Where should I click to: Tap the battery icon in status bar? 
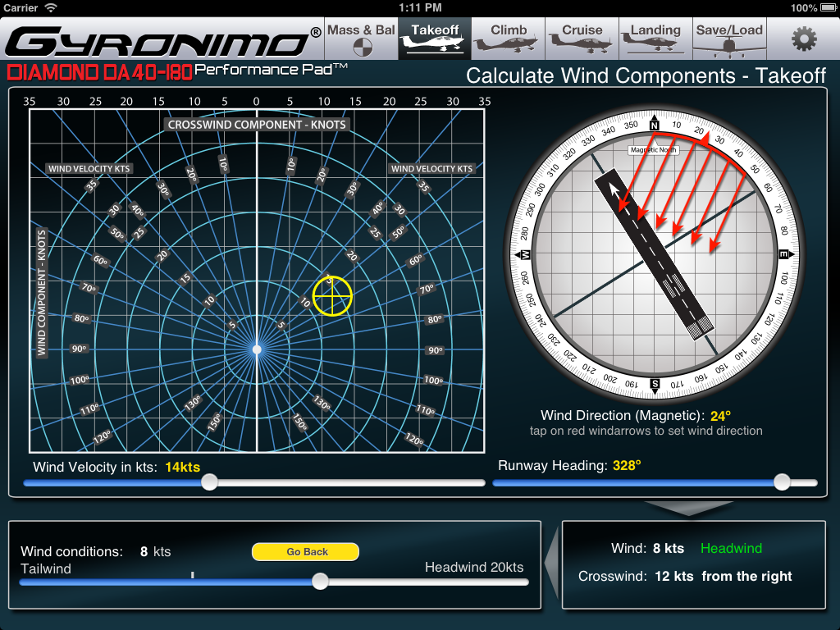click(x=828, y=7)
